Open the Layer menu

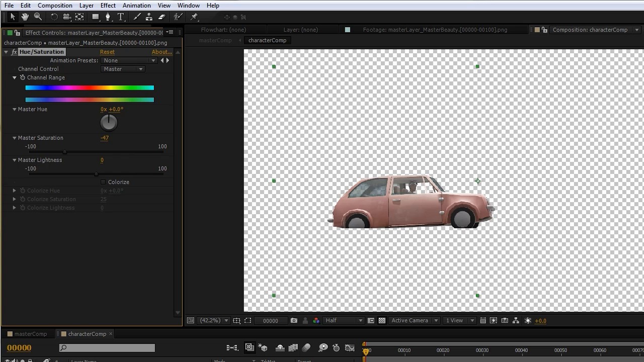click(x=86, y=6)
